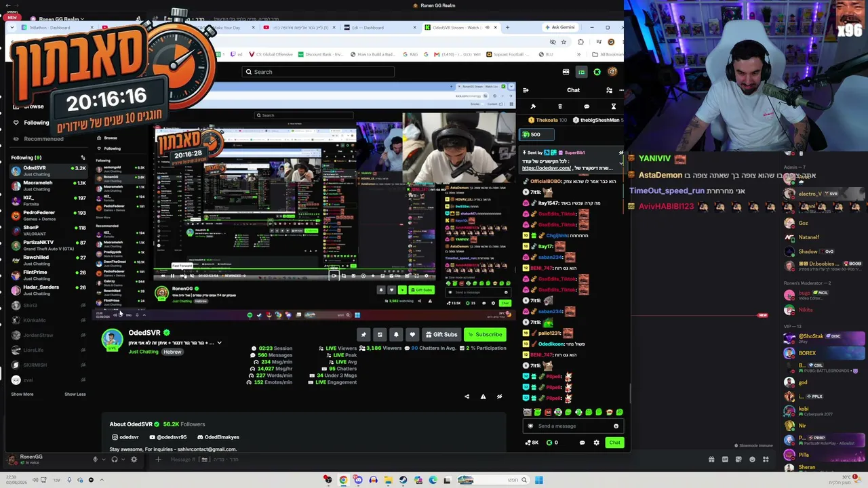Viewport: 868px width, 488px height.
Task: Click Show Less in the sidebar
Action: click(x=75, y=394)
